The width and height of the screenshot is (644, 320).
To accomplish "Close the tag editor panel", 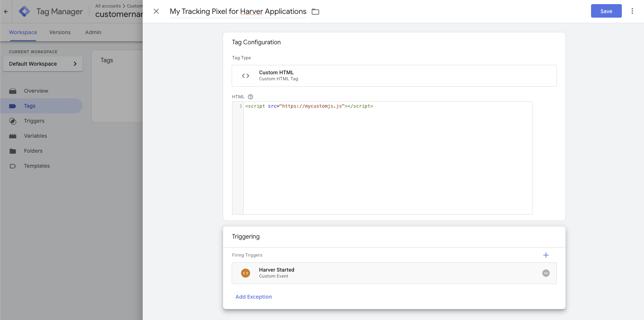I will (156, 11).
